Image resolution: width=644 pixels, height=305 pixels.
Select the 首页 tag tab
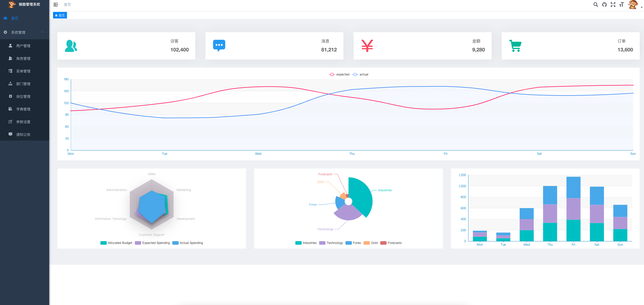(x=60, y=15)
